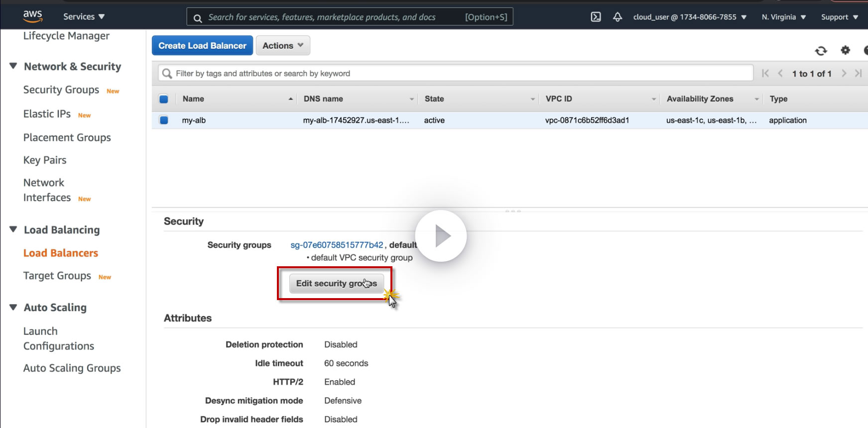This screenshot has width=868, height=428.
Task: Collapse the Auto Scaling section
Action: coord(13,307)
